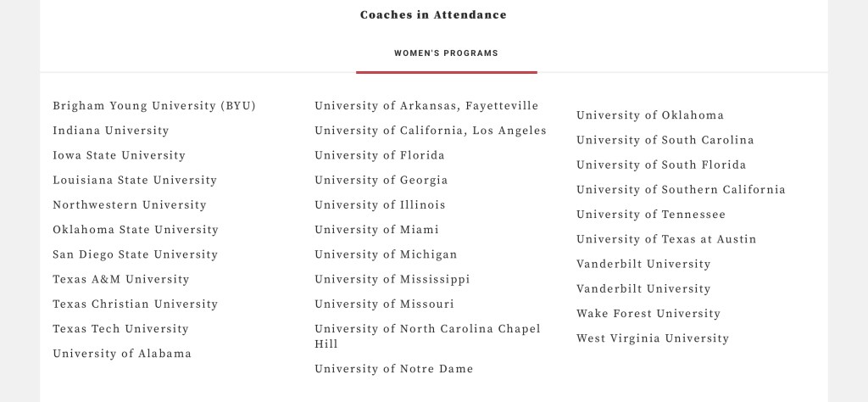Viewport: 868px width, 402px height.
Task: Click the University of Florida entry
Action: click(x=380, y=155)
